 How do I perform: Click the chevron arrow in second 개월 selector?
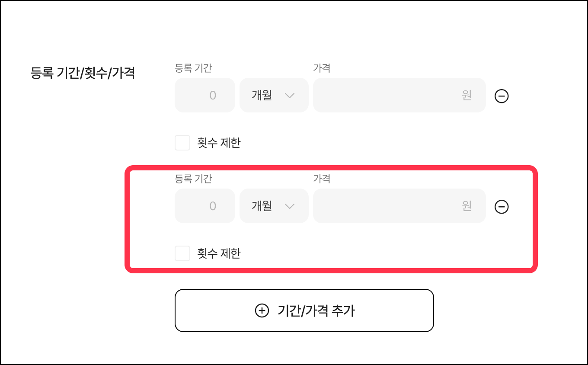click(x=290, y=206)
